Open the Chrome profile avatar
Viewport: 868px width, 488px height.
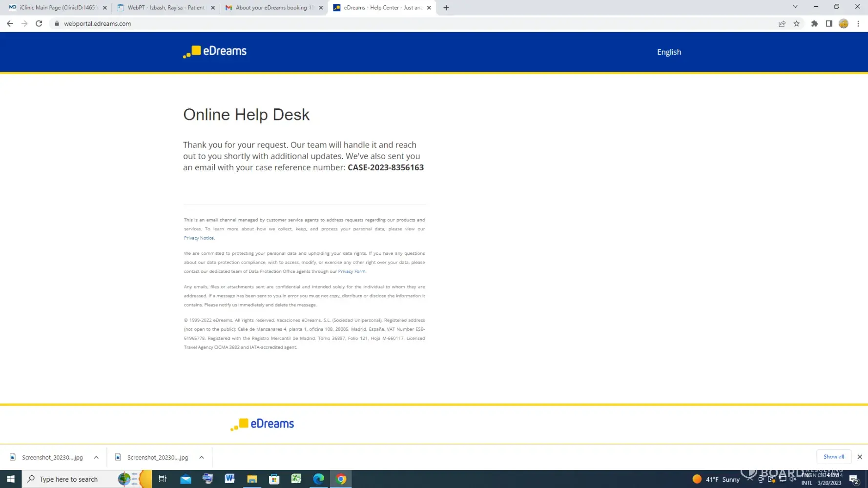[843, 23]
